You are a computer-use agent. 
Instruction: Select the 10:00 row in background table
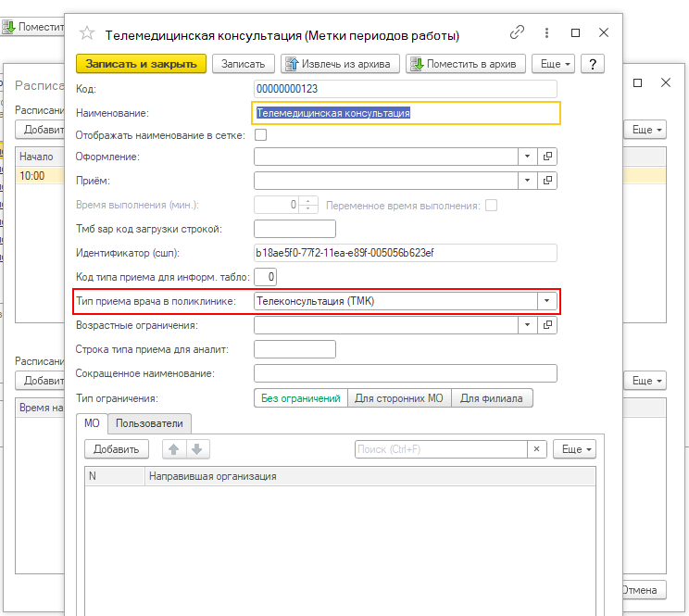(40, 176)
